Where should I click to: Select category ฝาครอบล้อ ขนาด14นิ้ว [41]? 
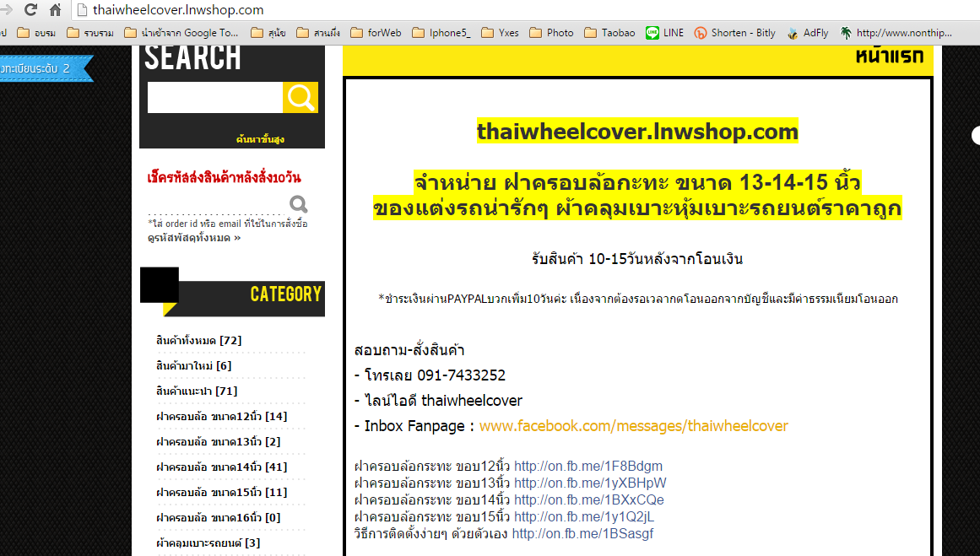tap(222, 467)
